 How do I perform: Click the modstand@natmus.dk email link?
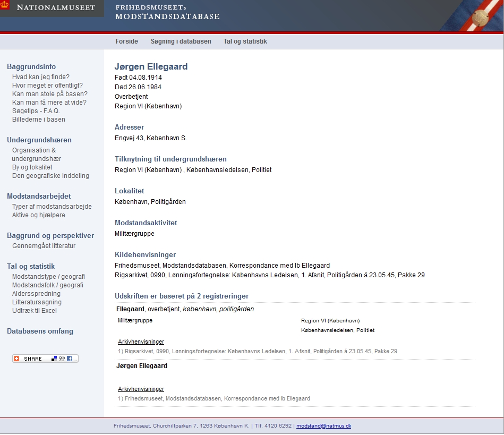tap(323, 425)
